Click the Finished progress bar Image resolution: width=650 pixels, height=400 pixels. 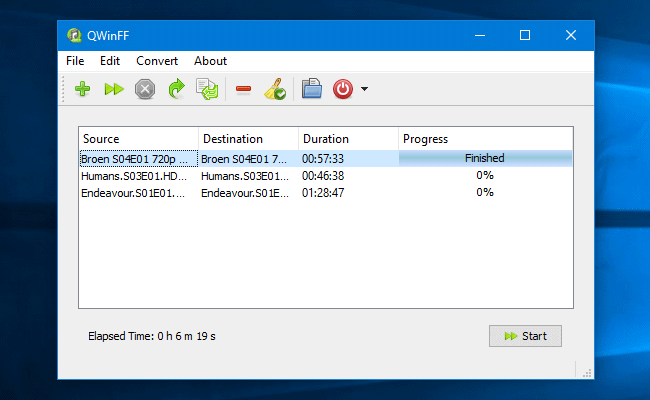tap(485, 158)
